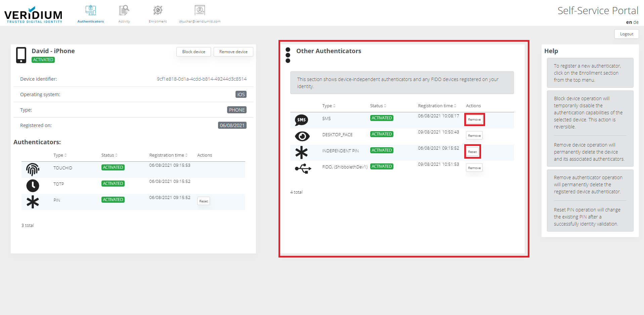
Task: Click the DESKTOP_FACE eye icon
Action: (x=302, y=136)
